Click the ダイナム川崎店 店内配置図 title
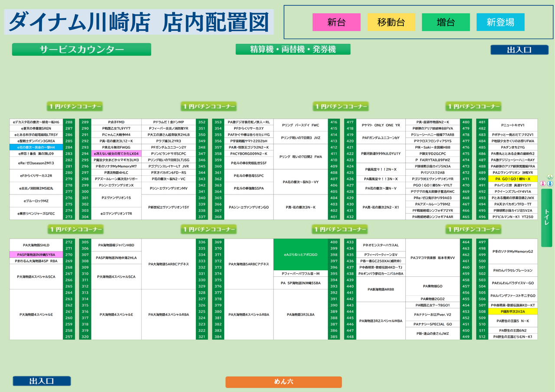 139,22
